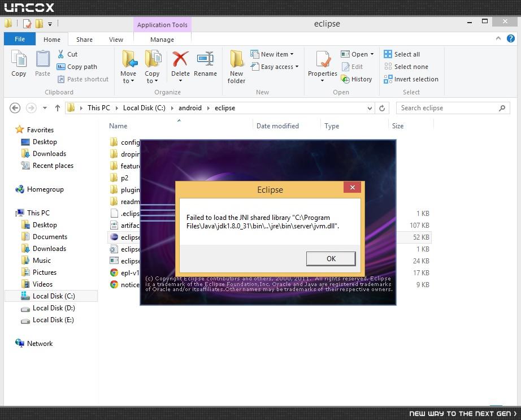Click the red X Delete icon
Image resolution: width=521 pixels, height=420 pixels.
pyautogui.click(x=180, y=59)
